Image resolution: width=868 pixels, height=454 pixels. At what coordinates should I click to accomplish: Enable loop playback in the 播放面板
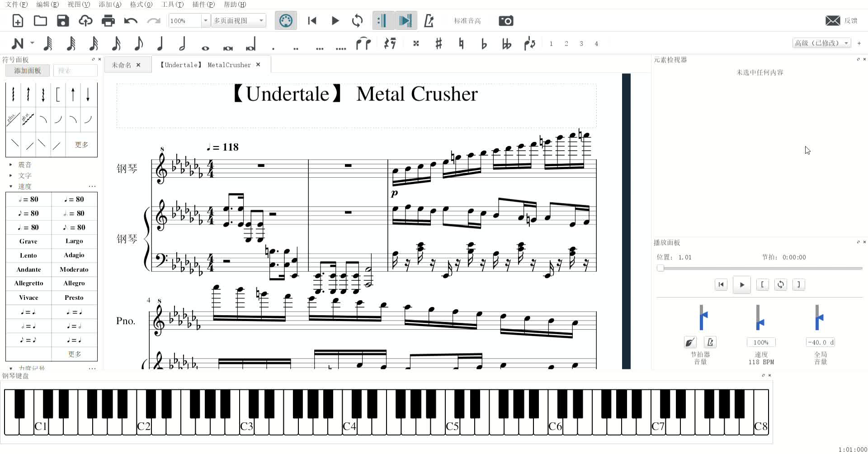[781, 284]
